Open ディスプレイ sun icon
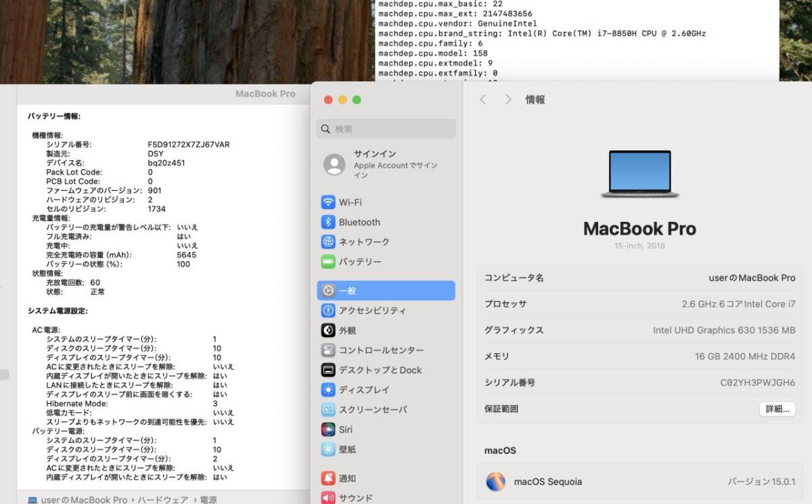812x504 pixels. tap(328, 390)
